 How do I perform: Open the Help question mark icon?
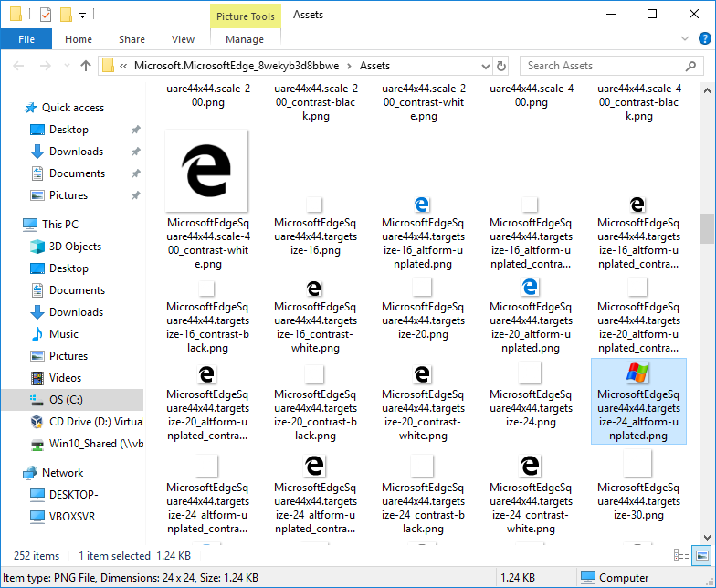[x=704, y=38]
